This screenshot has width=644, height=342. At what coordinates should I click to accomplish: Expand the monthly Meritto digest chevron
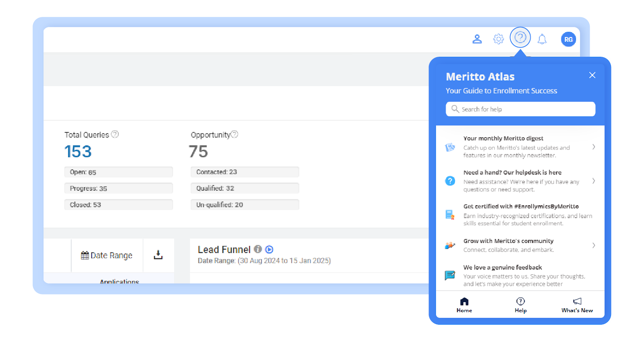594,147
